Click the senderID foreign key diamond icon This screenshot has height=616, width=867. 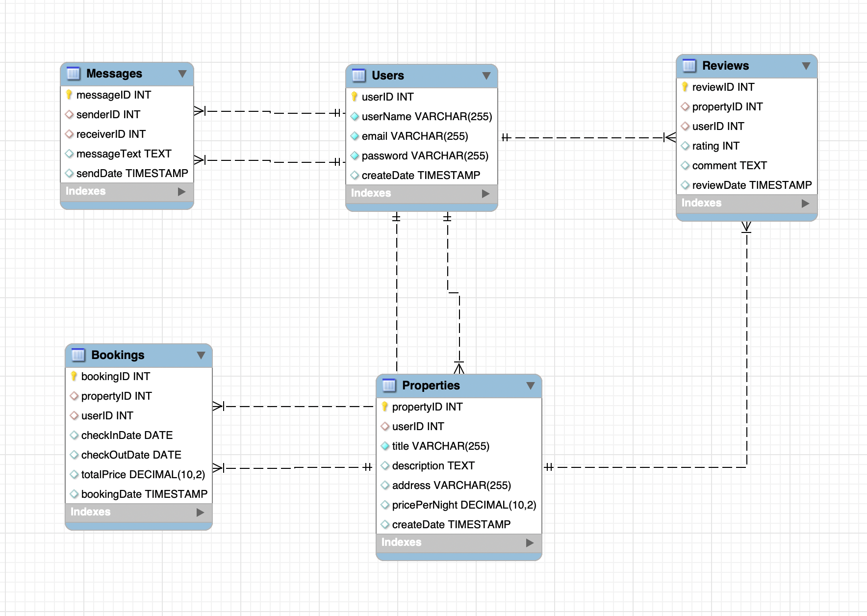[x=69, y=114]
